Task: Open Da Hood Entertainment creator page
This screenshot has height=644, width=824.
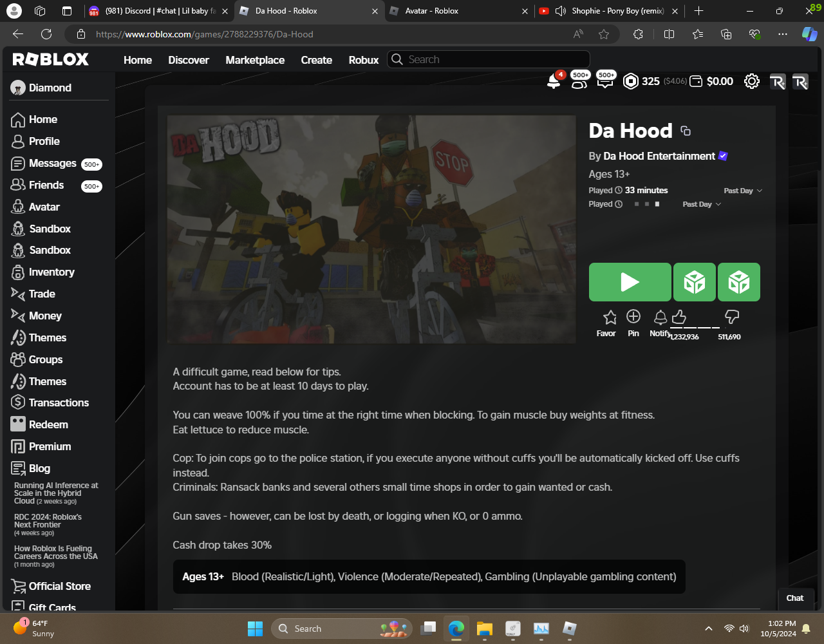Action: point(659,156)
